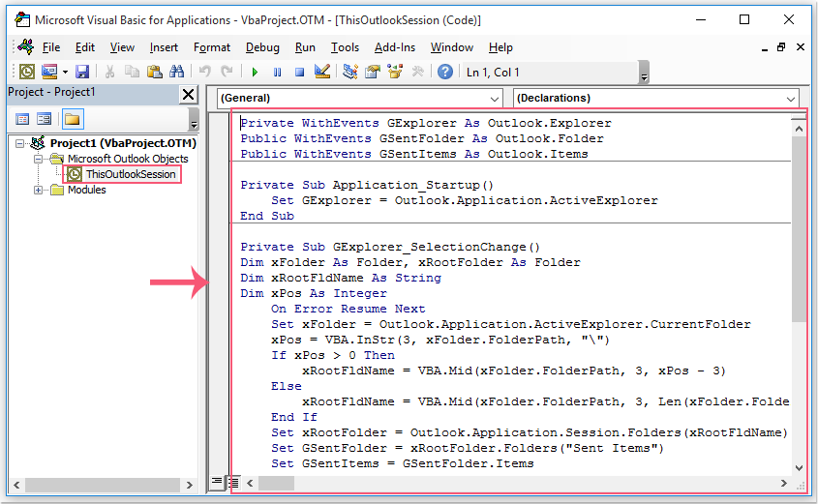Click View Code button in Project pane

tap(22, 119)
